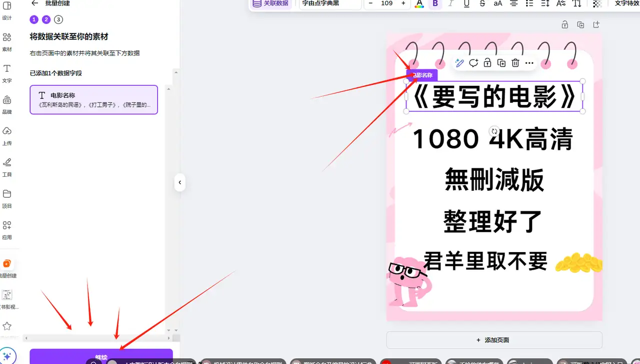Viewport: 640px width, 364px height.
Task: Go to step 1 of batch create
Action: tap(34, 19)
